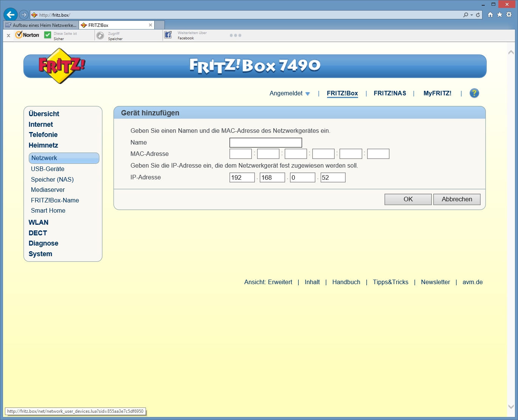518x420 pixels.
Task: Open the Tipps&Tricks footer link
Action: [391, 282]
